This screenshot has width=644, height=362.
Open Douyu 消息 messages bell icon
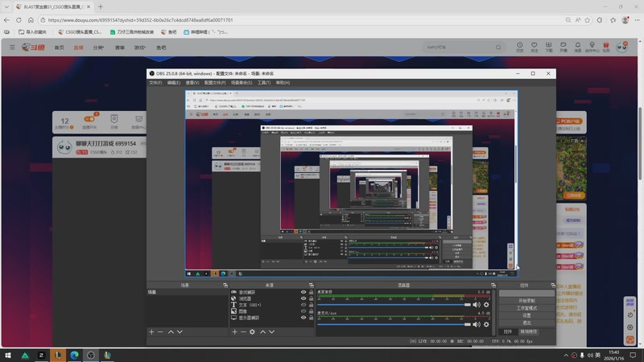(577, 47)
